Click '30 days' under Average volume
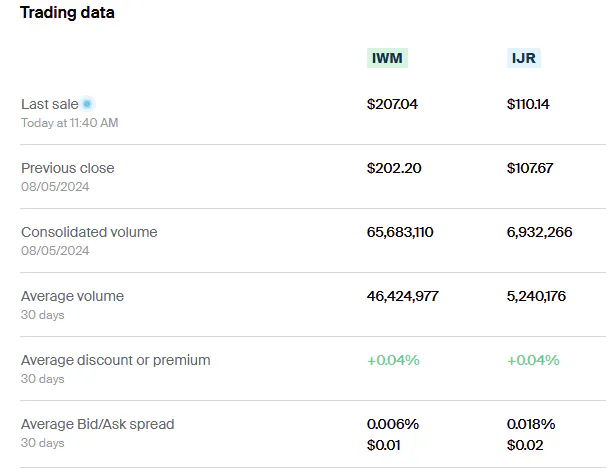Image resolution: width=614 pixels, height=475 pixels. (x=43, y=315)
